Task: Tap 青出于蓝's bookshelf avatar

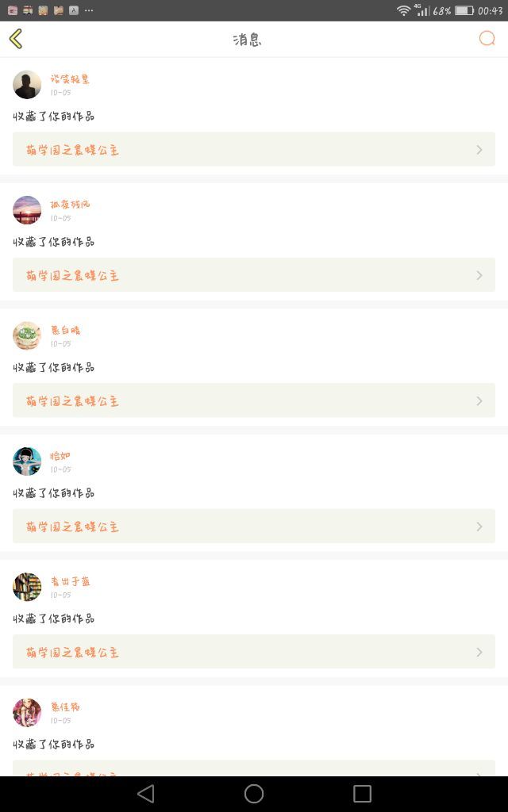Action: [27, 587]
